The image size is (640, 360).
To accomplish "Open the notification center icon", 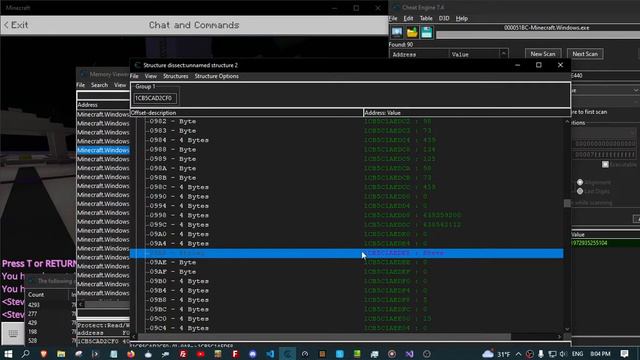I will (x=624, y=354).
